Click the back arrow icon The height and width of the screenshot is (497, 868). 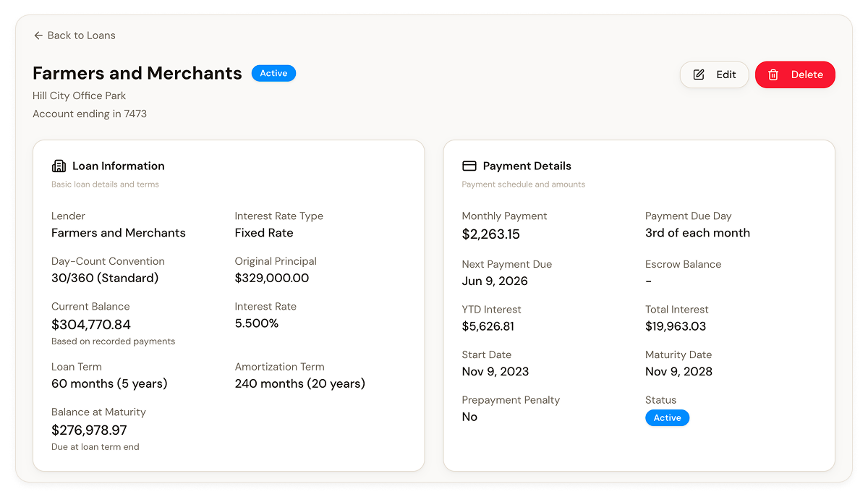(x=38, y=35)
